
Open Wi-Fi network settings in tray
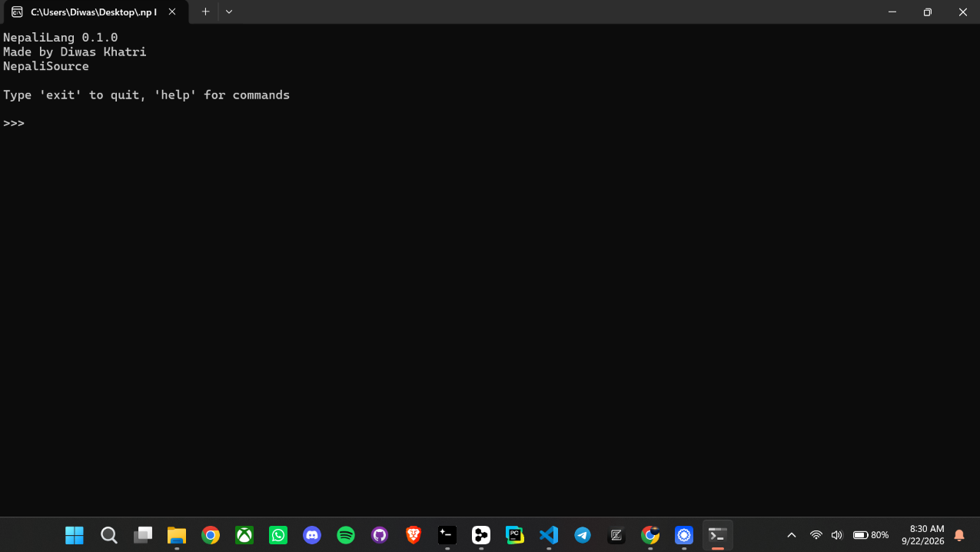pos(816,535)
